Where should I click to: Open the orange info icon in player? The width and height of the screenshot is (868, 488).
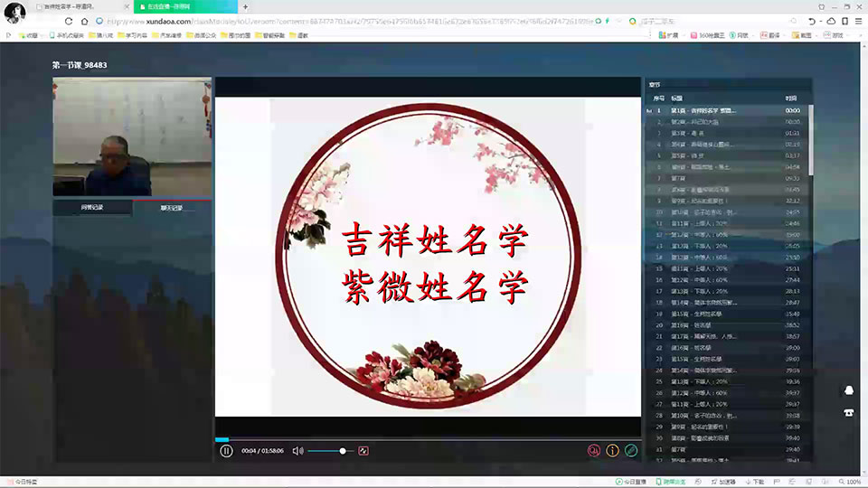tap(612, 451)
